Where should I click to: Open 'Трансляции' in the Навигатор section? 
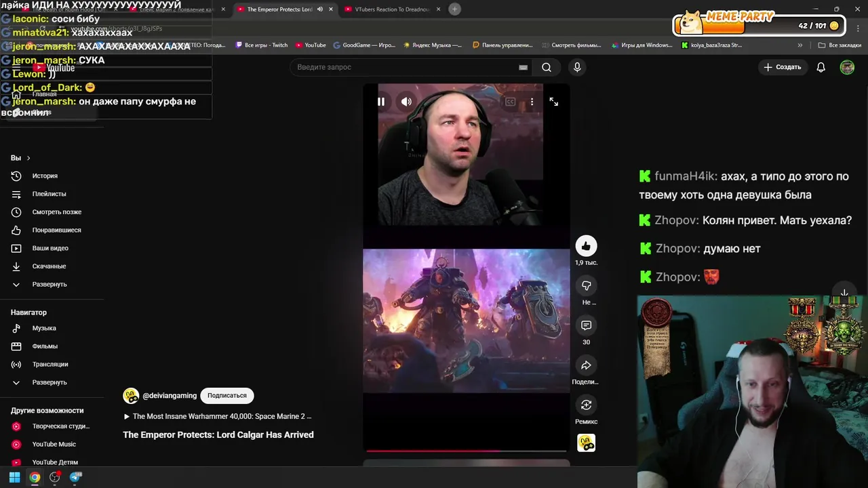tap(52, 365)
